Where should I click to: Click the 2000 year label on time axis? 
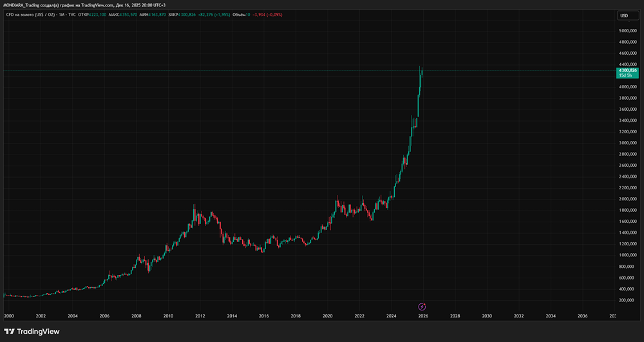pos(8,316)
